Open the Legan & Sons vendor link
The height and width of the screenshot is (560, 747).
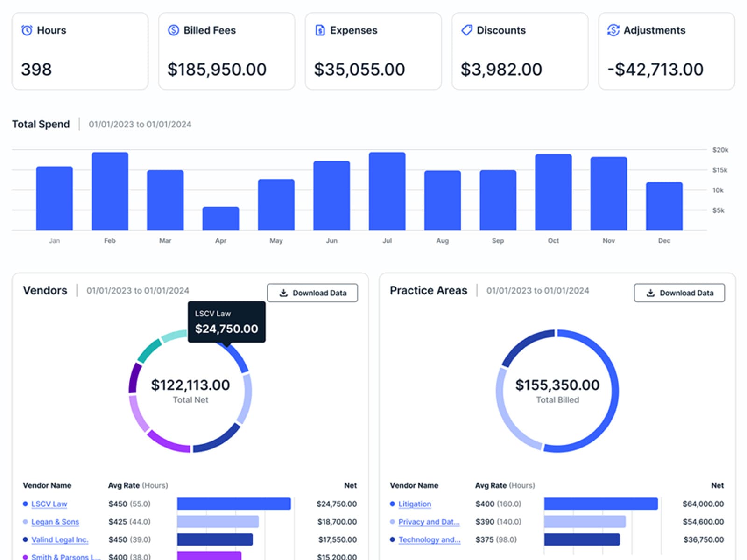pyautogui.click(x=55, y=522)
